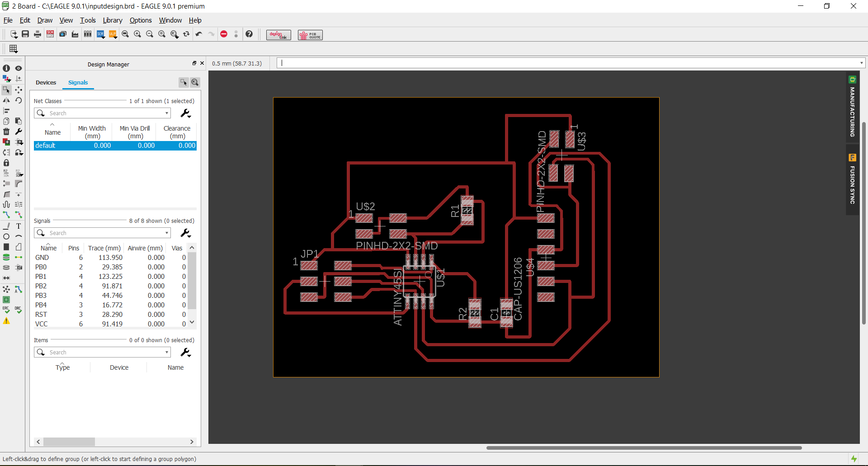Open the CAM processor factory icon
The image size is (868, 466).
click(75, 34)
